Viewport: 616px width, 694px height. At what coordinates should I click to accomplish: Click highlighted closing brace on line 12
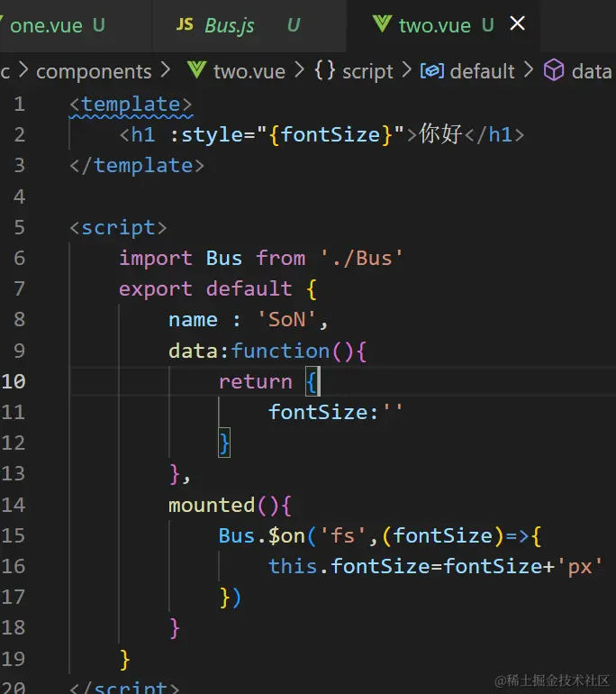point(224,443)
